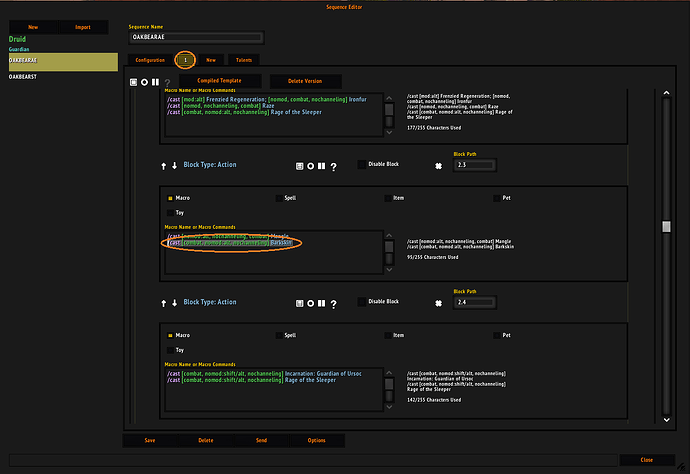Screen dimensions: 690x474
Task: Tick Disable Block for block 2.3
Action: (362, 165)
